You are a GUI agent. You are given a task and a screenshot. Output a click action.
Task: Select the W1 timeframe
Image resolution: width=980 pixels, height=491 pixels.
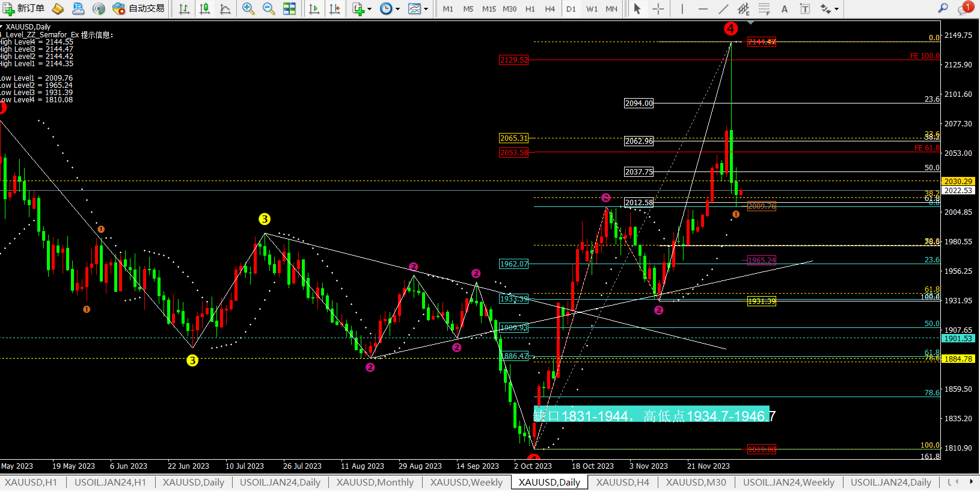(x=592, y=9)
